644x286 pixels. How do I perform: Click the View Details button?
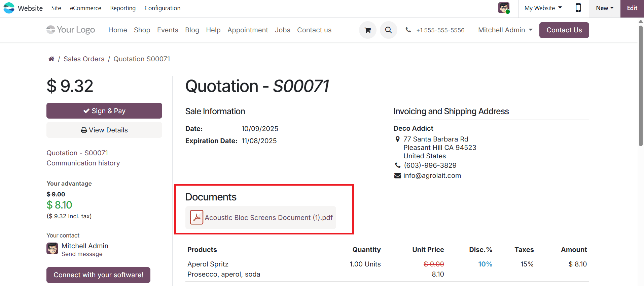[x=104, y=130]
